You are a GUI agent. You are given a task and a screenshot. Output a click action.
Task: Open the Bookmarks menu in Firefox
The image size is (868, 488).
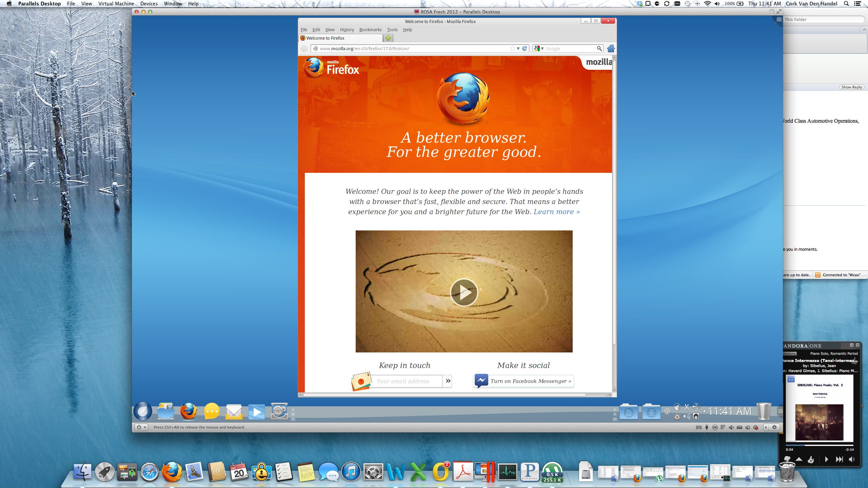click(x=370, y=30)
